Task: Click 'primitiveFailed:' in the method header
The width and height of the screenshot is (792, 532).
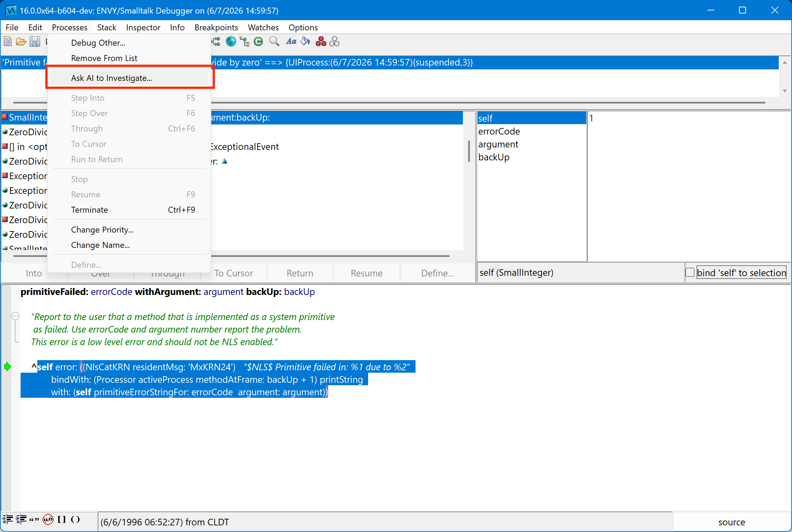Action: coord(54,291)
